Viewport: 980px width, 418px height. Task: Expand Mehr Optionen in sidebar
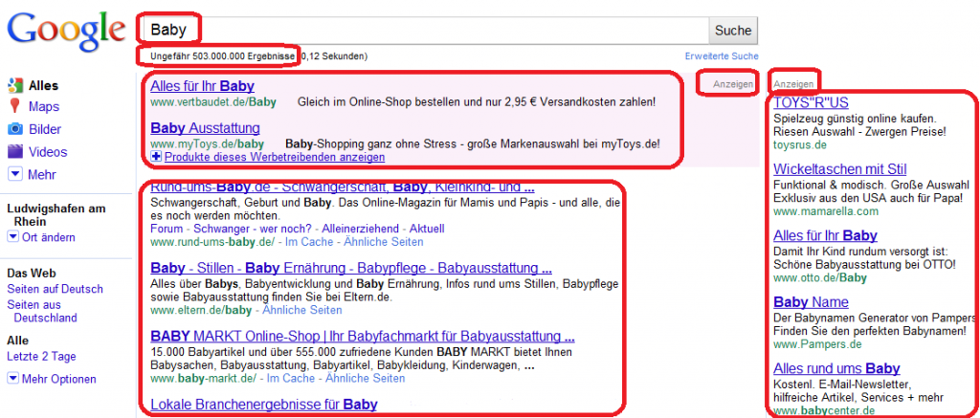click(13, 379)
